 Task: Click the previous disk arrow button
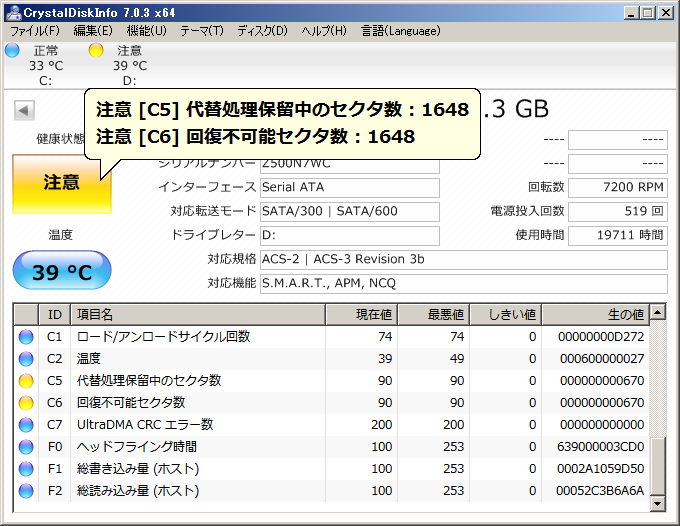[24, 111]
